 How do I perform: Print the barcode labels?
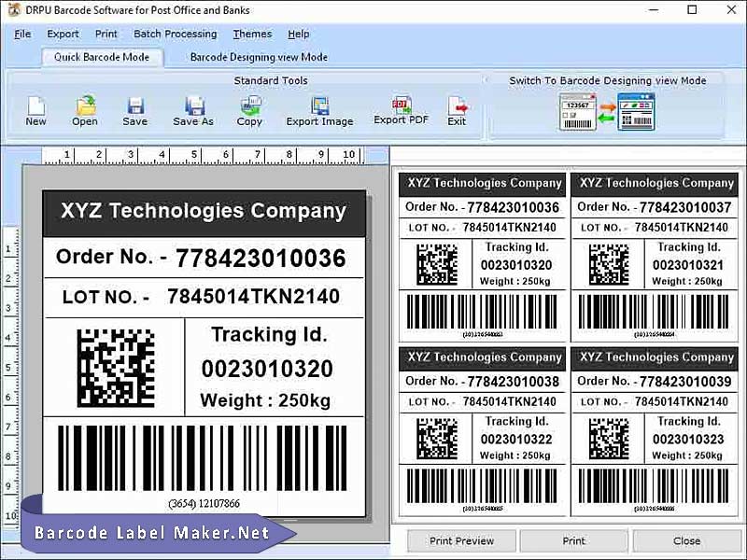[x=573, y=540]
